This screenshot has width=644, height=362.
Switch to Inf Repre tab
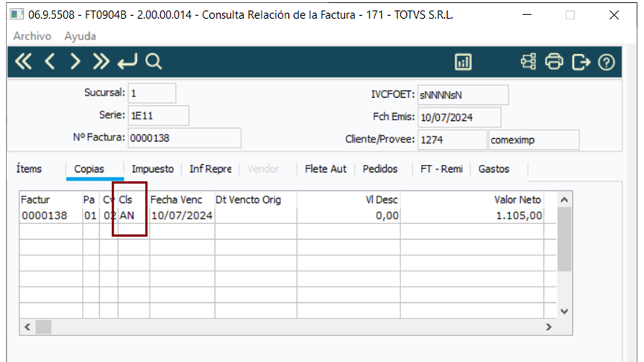pyautogui.click(x=211, y=168)
